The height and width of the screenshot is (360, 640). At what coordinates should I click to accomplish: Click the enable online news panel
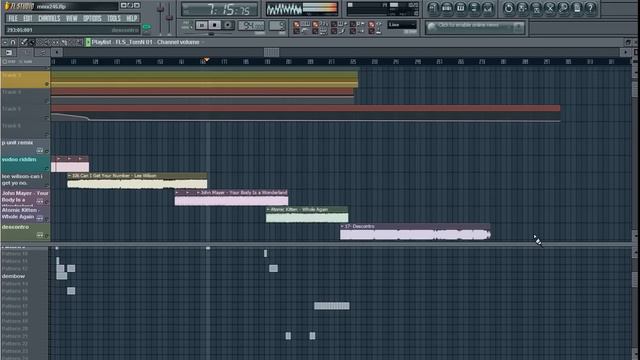point(475,27)
